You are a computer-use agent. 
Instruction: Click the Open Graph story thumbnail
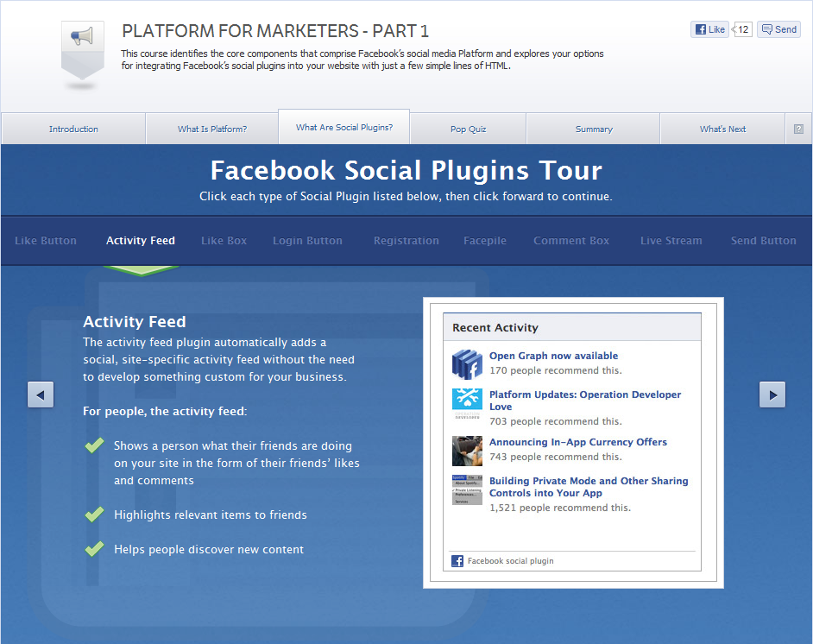[467, 364]
